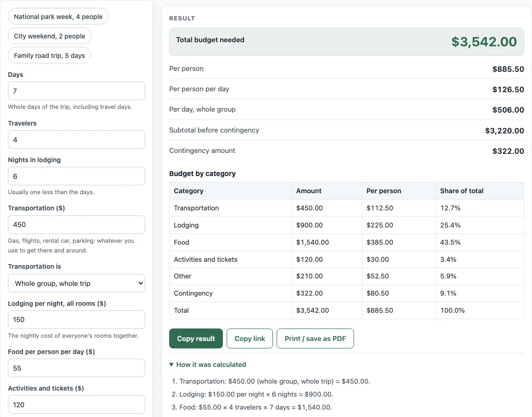This screenshot has width=532, height=417.
Task: Edit the Transportation ($) amount field
Action: coord(76,225)
